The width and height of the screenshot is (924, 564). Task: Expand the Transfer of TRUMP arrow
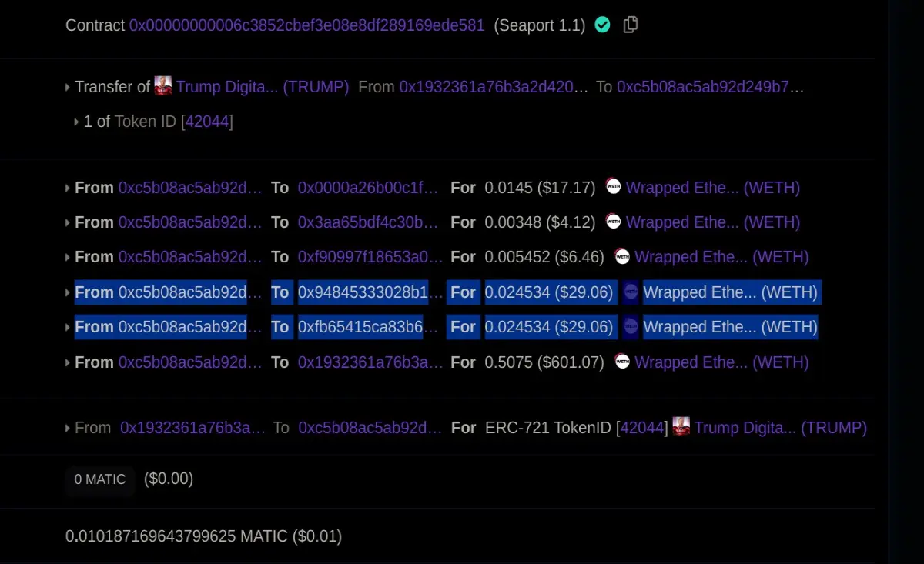pos(68,88)
